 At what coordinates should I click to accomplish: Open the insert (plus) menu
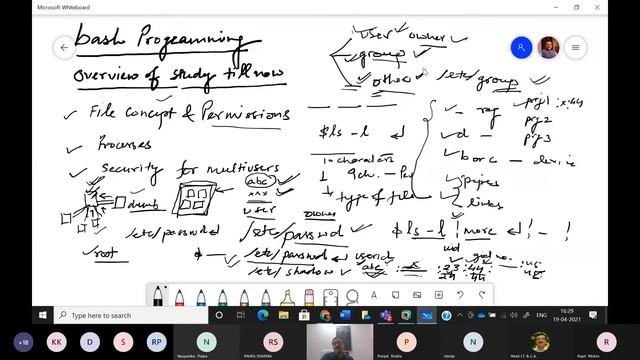(x=439, y=295)
